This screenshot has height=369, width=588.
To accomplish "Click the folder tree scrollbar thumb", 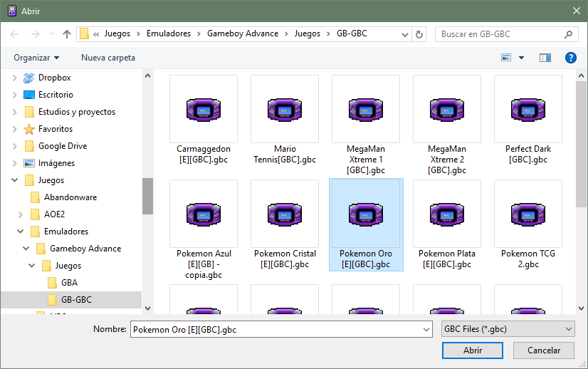I will click(x=148, y=196).
